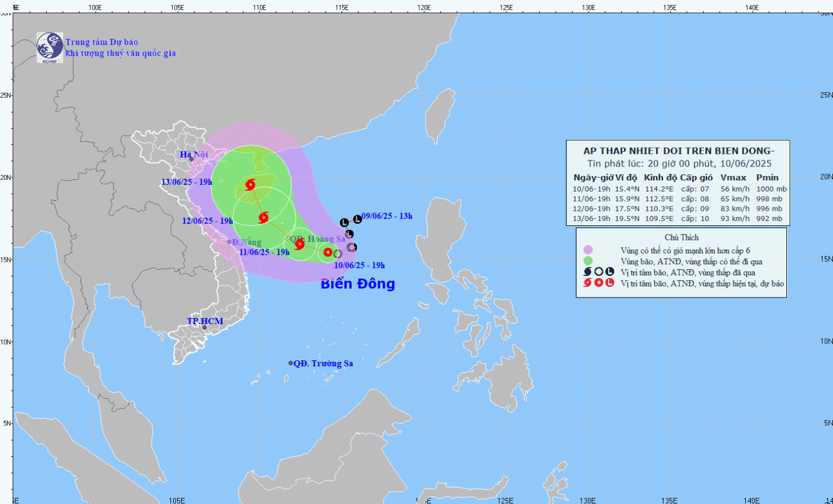Click the red storm symbol near Hoàng Sa

coord(300,244)
